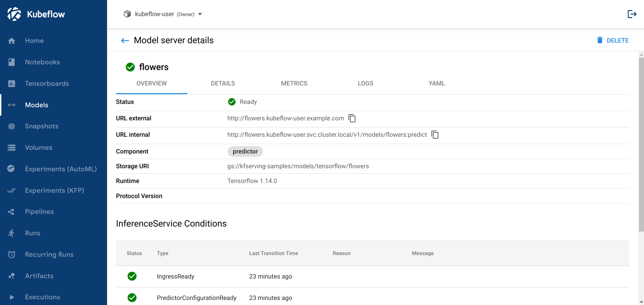Click the predictor component chip

pyautogui.click(x=245, y=151)
